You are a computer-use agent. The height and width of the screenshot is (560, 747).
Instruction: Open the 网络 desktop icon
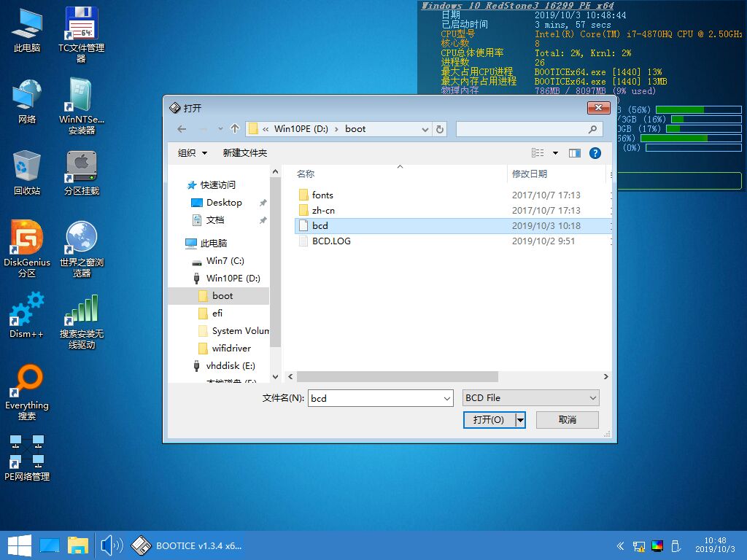pos(27,101)
